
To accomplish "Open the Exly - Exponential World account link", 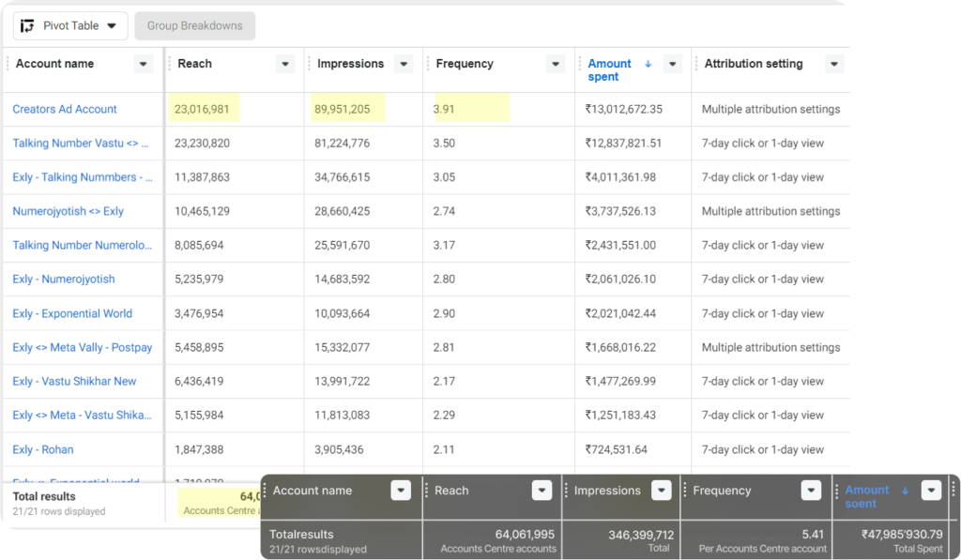I will 72,313.
